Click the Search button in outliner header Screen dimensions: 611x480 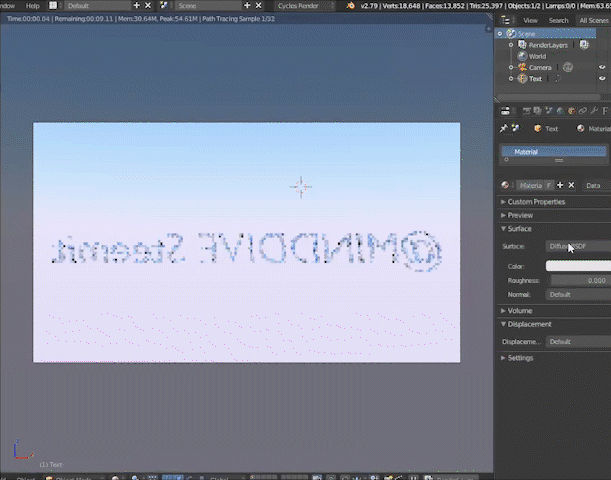pos(558,20)
